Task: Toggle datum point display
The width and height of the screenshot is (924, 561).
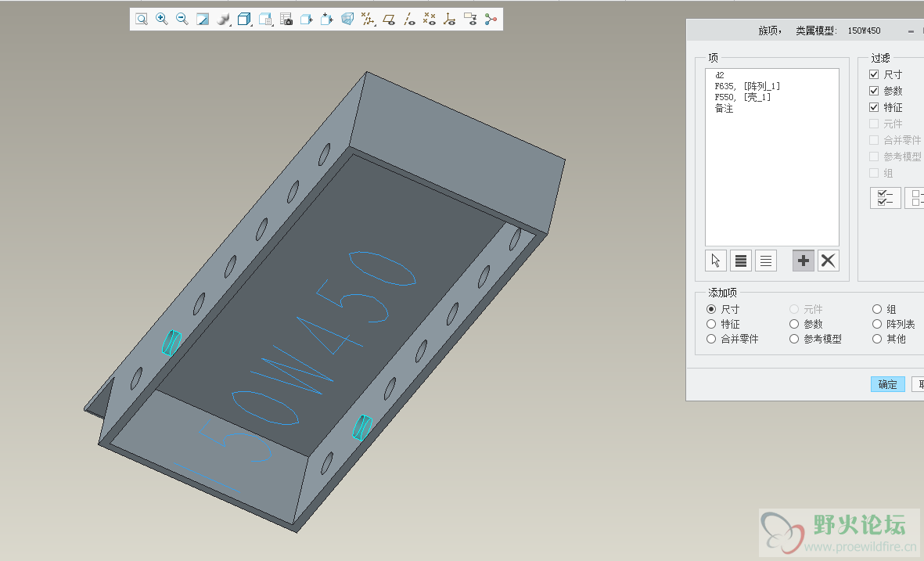Action: [x=430, y=20]
